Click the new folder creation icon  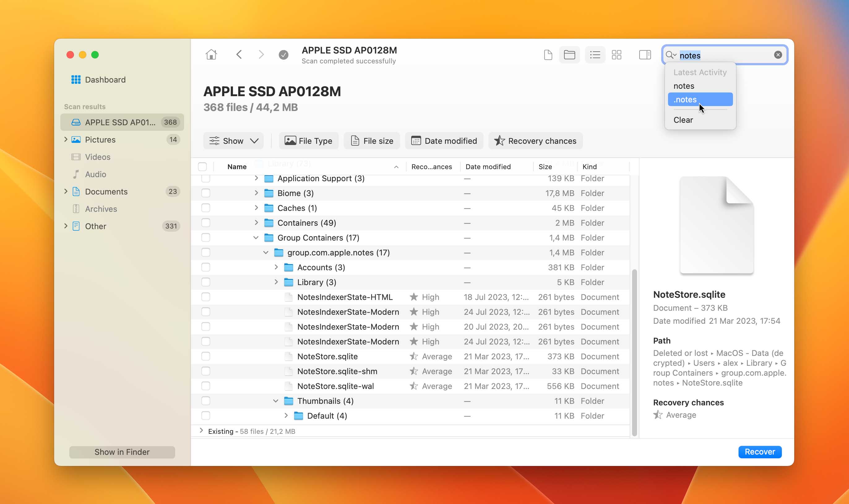[569, 55]
